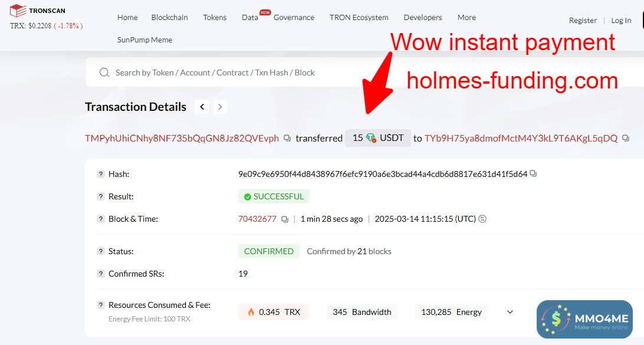Click the USDT token icon

pyautogui.click(x=371, y=138)
